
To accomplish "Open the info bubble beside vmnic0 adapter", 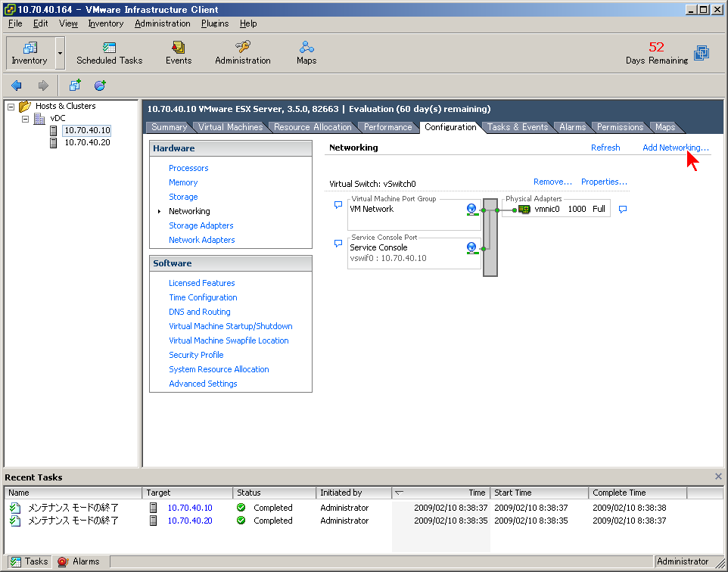I will [623, 210].
